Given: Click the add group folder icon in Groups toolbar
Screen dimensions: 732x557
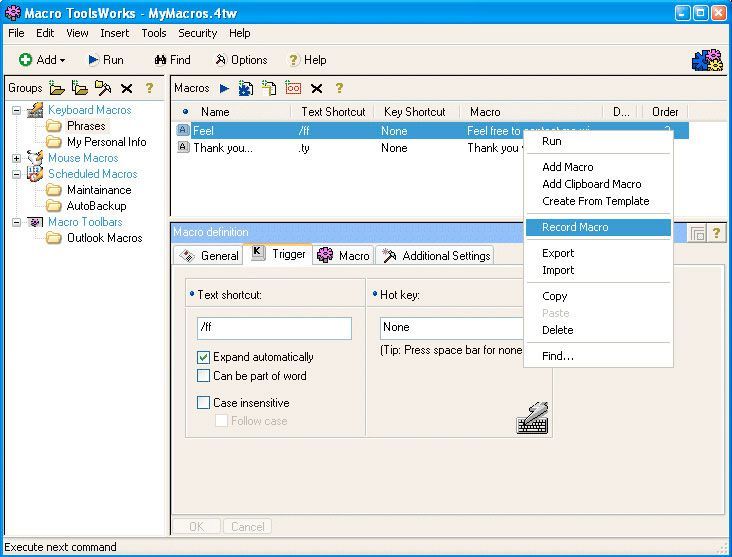Looking at the screenshot, I should pyautogui.click(x=57, y=88).
